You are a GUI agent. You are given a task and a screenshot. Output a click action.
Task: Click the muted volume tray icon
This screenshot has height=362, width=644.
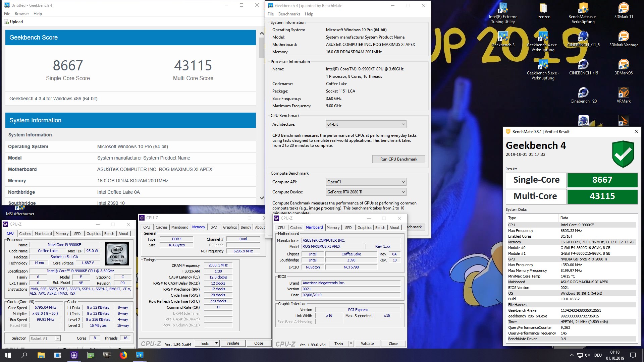(x=588, y=355)
